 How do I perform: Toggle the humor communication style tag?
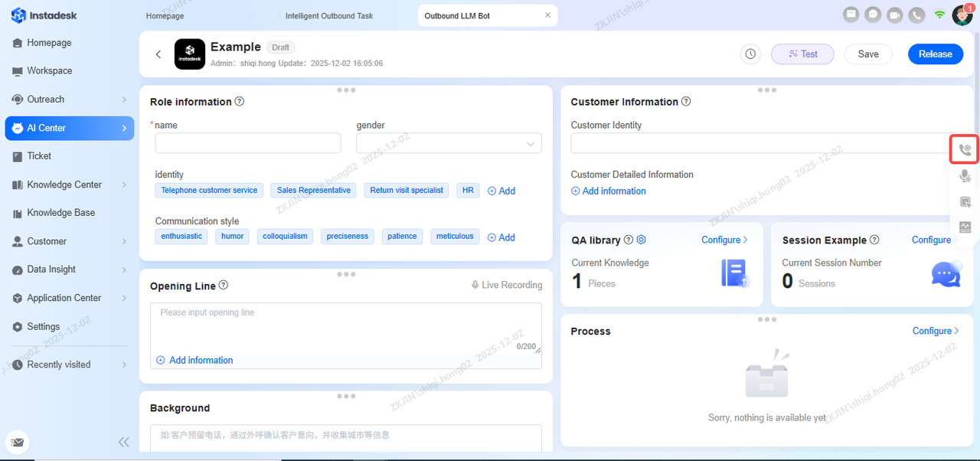(233, 236)
